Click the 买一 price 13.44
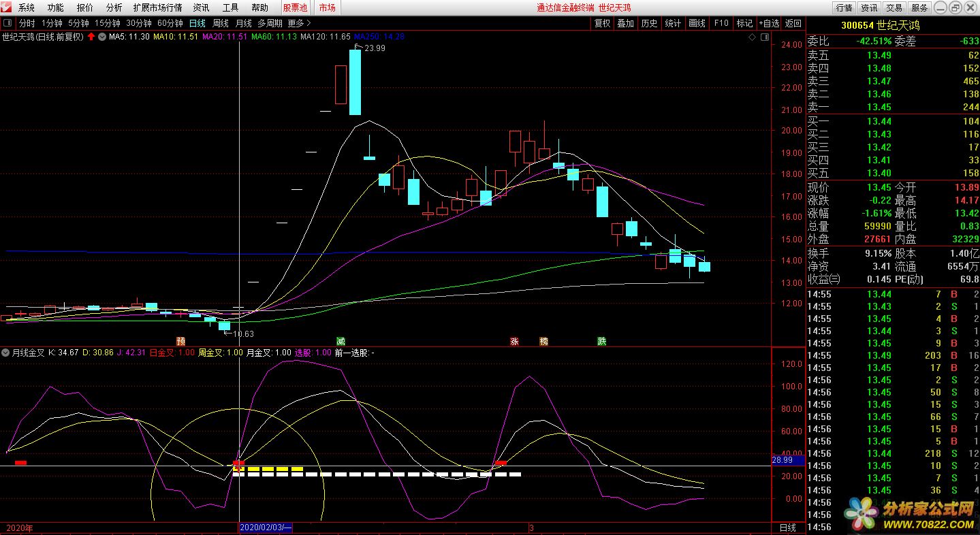 click(879, 121)
